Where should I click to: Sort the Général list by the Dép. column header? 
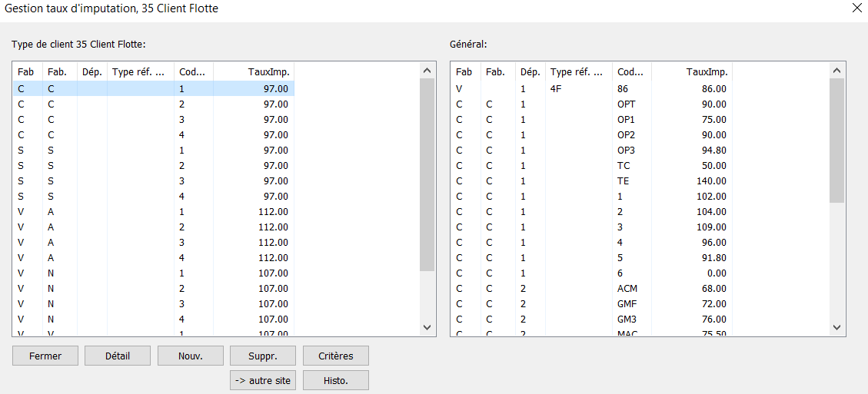pyautogui.click(x=530, y=71)
